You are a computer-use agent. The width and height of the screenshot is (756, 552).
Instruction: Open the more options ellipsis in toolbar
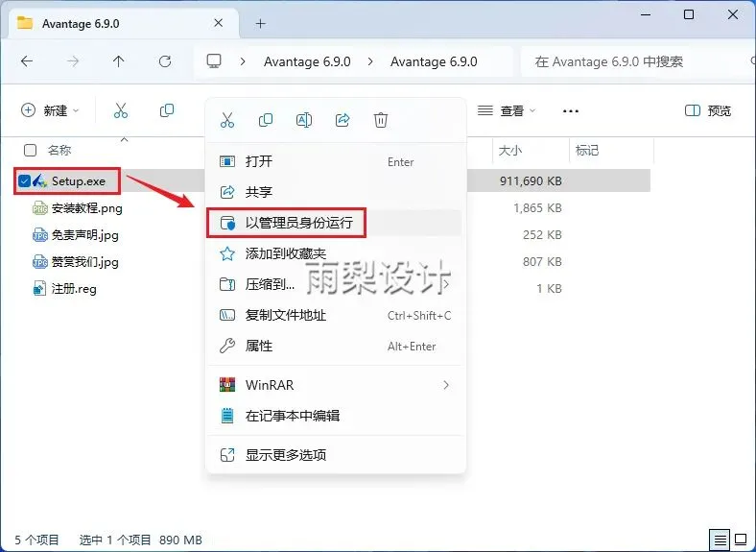click(x=571, y=111)
